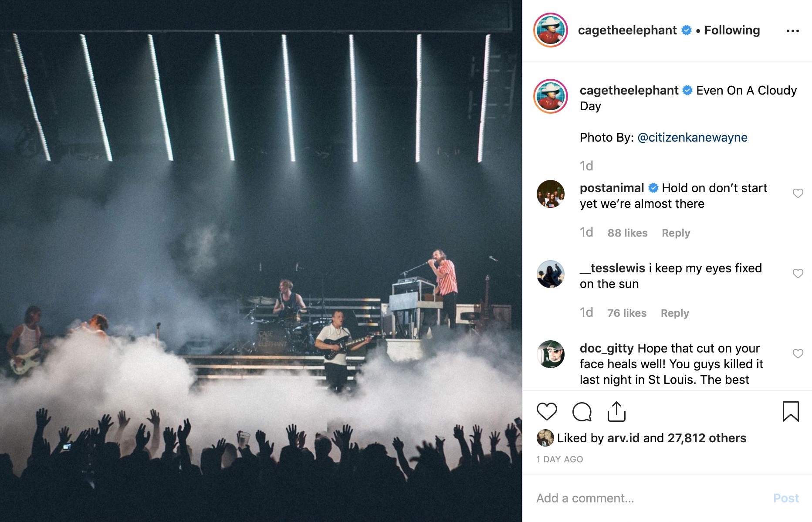Viewport: 812px width, 522px height.
Task: Open cagetheelephant profile picture in the header
Action: 551,30
